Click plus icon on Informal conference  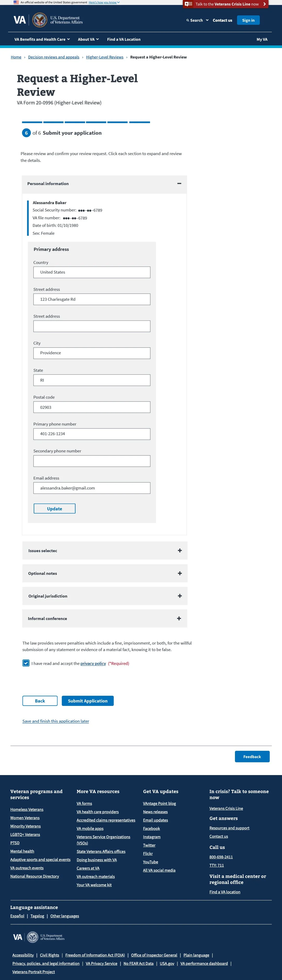pyautogui.click(x=179, y=619)
